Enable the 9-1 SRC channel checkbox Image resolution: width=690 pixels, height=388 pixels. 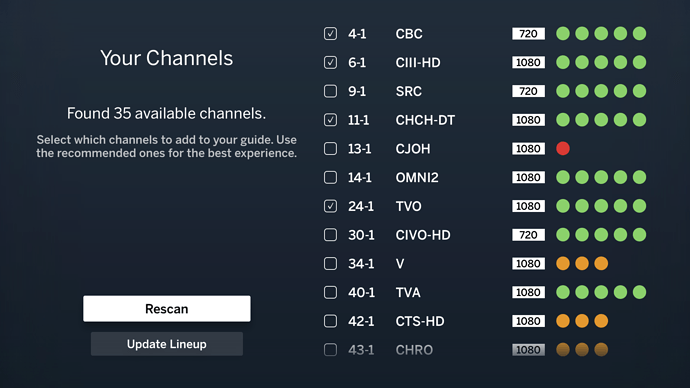tap(330, 91)
